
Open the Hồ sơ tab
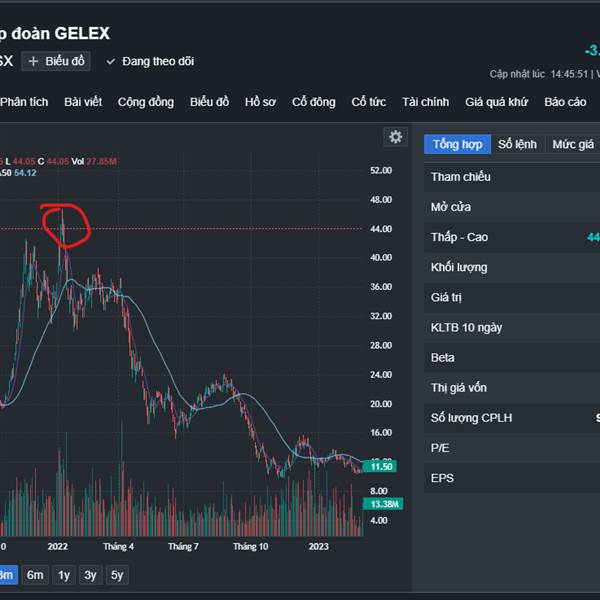tap(260, 102)
